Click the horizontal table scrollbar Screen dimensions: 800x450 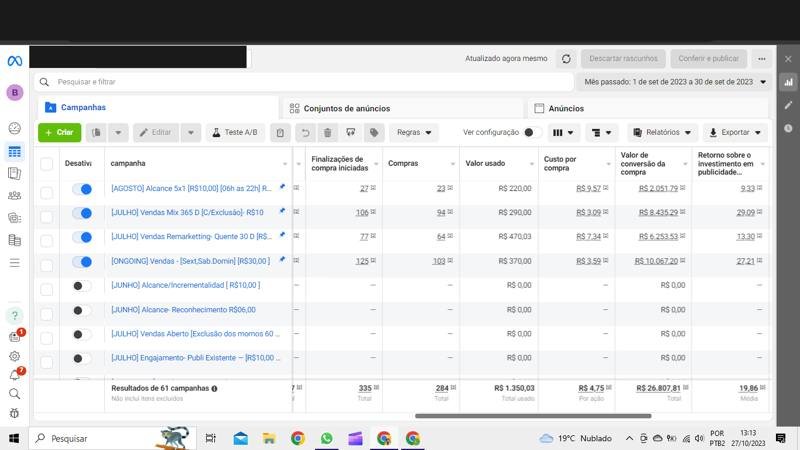tap(533, 416)
